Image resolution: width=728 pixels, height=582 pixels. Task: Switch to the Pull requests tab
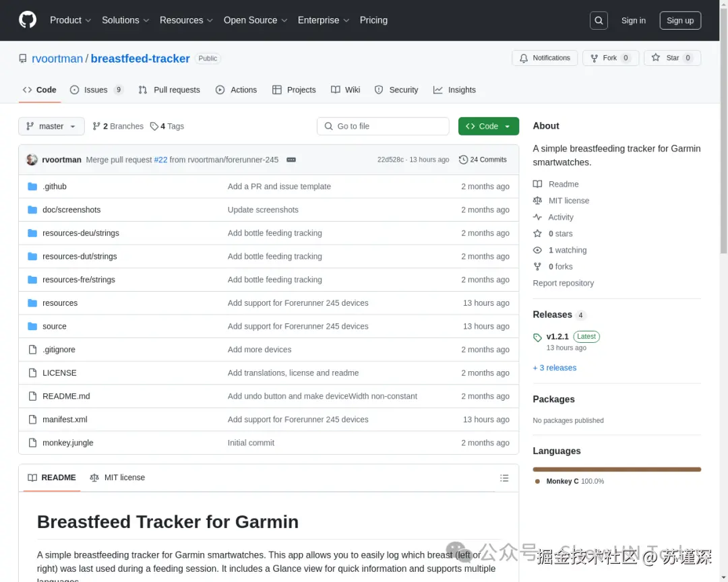click(x=169, y=90)
